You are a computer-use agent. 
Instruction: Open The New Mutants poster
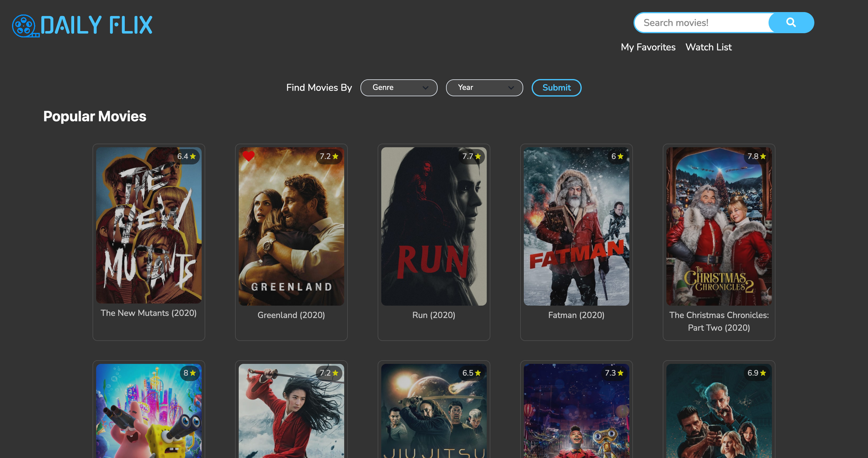[x=149, y=225]
